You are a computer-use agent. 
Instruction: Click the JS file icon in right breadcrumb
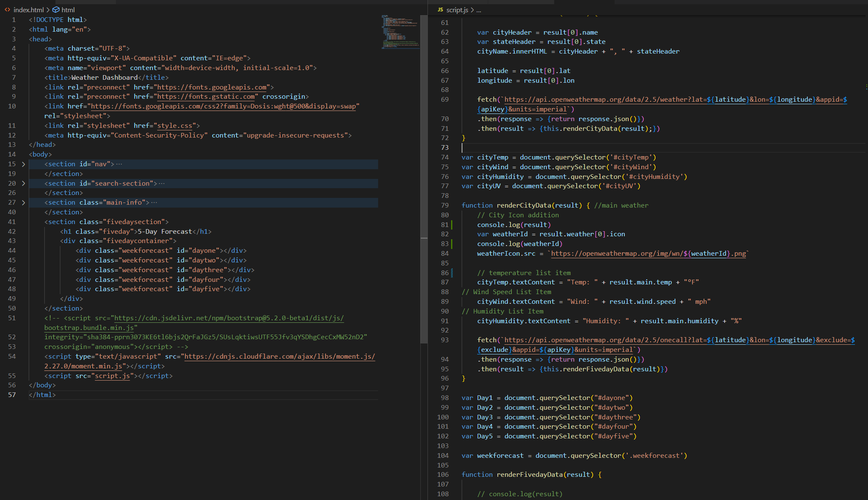(440, 10)
